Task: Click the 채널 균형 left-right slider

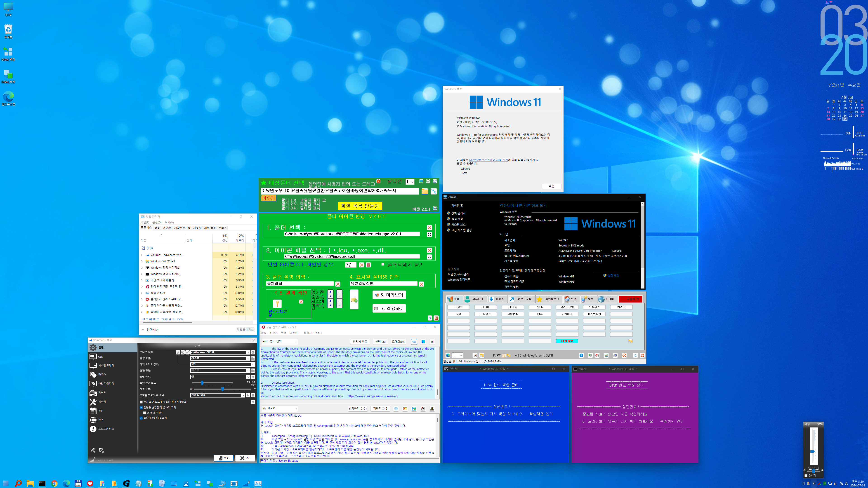Action: pos(223,389)
